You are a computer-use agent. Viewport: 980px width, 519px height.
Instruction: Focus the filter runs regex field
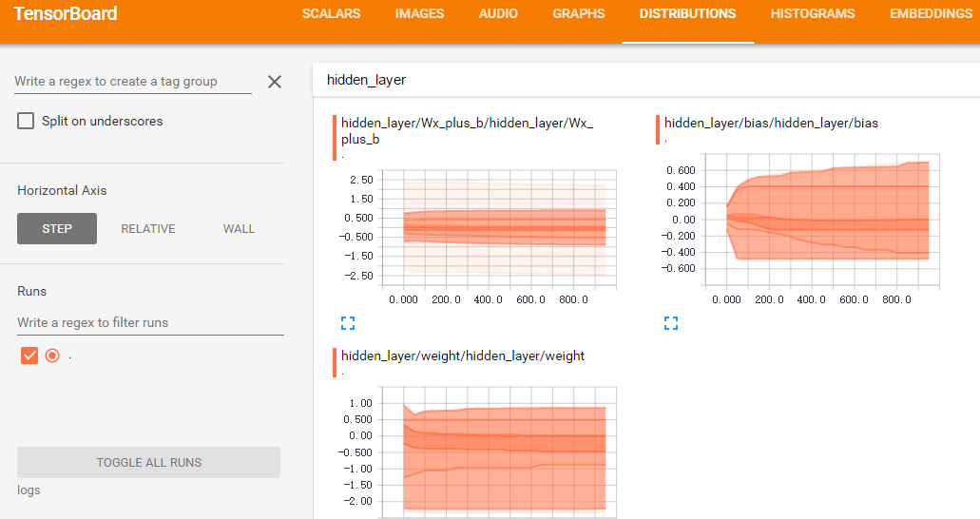(x=150, y=323)
